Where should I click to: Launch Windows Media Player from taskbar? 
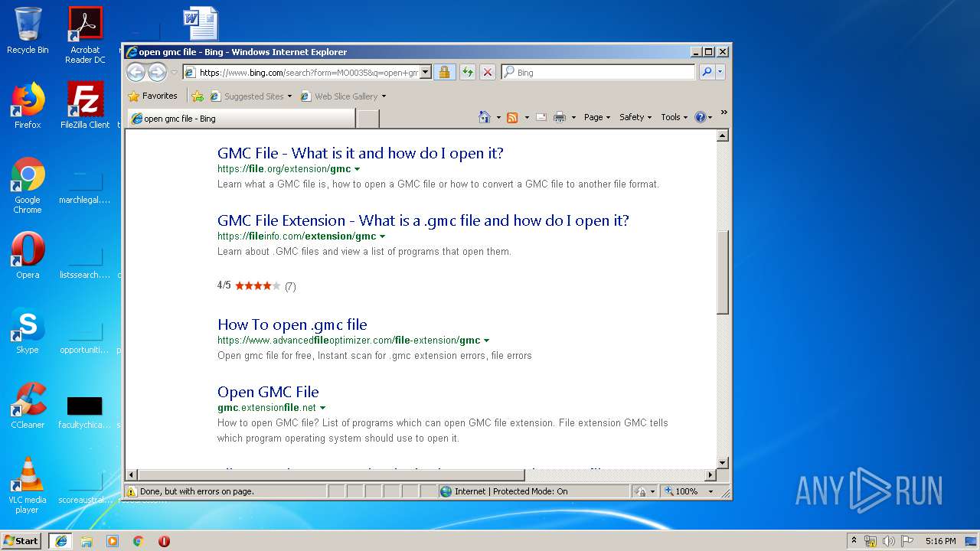113,541
